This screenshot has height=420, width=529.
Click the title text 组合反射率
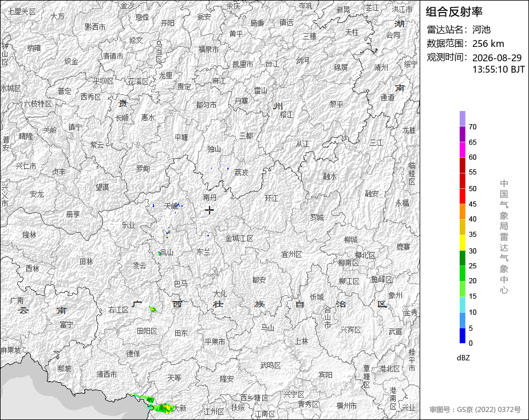point(454,12)
